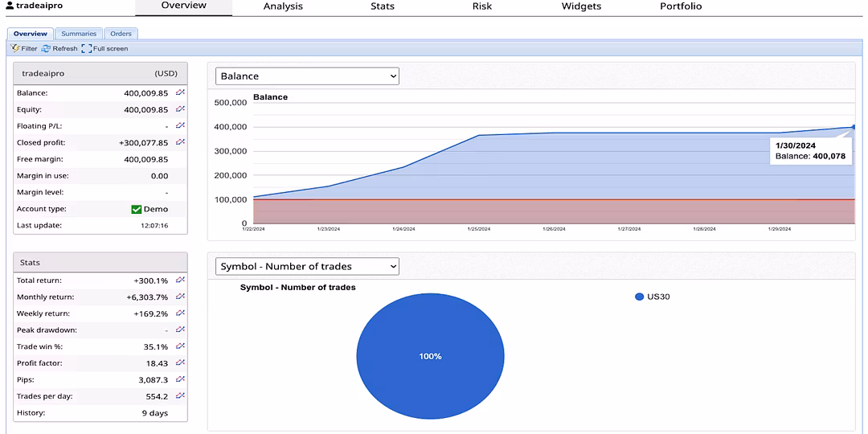Click the chart icon next to Monthly return
This screenshot has height=434, width=868.
[x=180, y=297]
